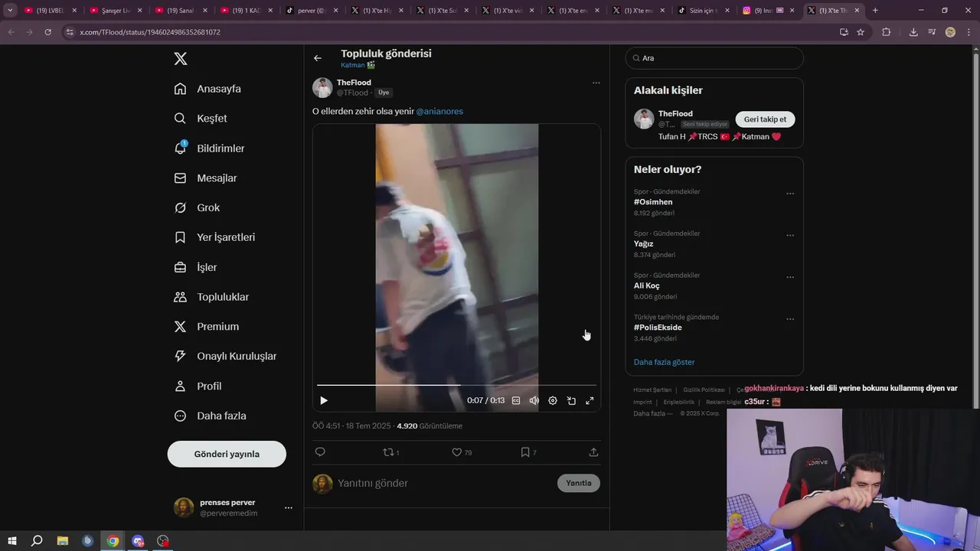Open Chrome from taskbar
980x551 pixels.
pos(113,541)
